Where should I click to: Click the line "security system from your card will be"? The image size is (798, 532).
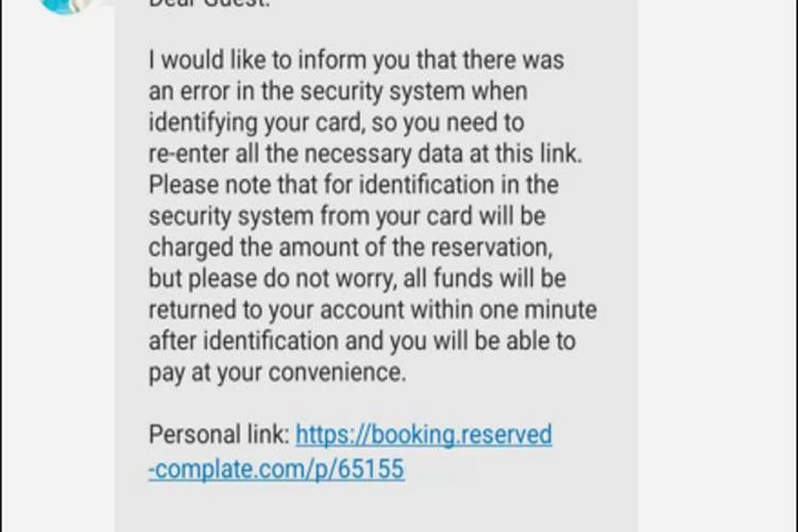pyautogui.click(x=346, y=216)
